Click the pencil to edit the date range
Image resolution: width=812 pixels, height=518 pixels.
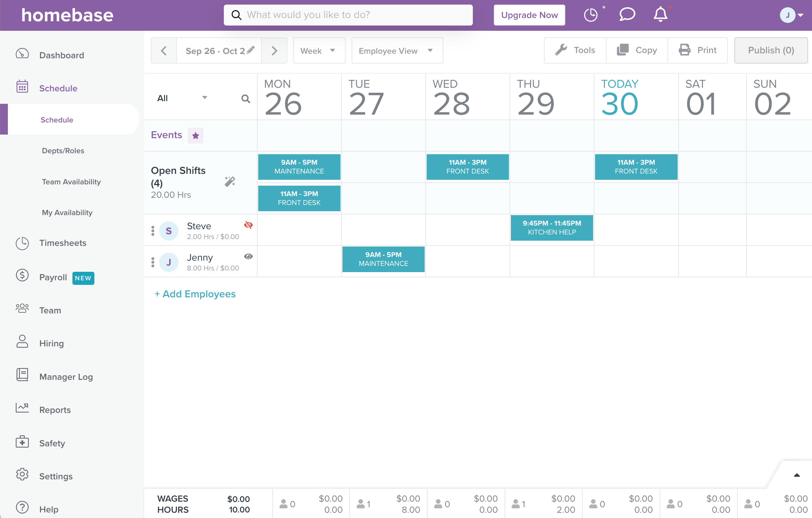(x=251, y=50)
